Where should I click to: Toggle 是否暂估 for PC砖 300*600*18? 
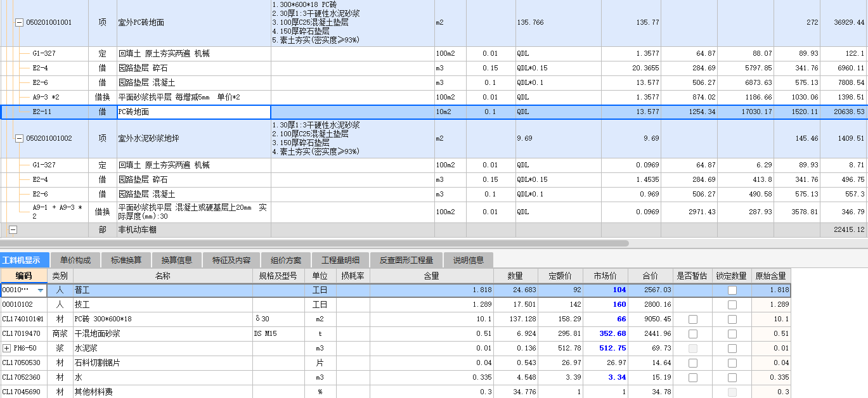click(693, 319)
